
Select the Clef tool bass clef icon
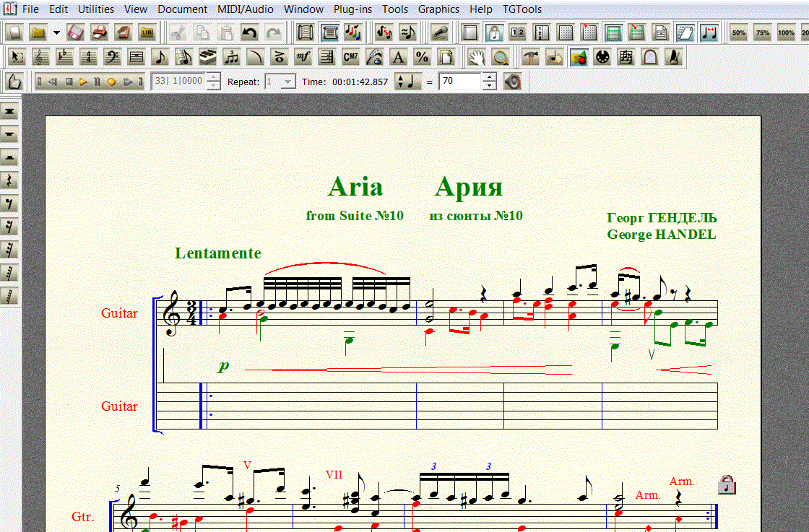click(x=113, y=57)
